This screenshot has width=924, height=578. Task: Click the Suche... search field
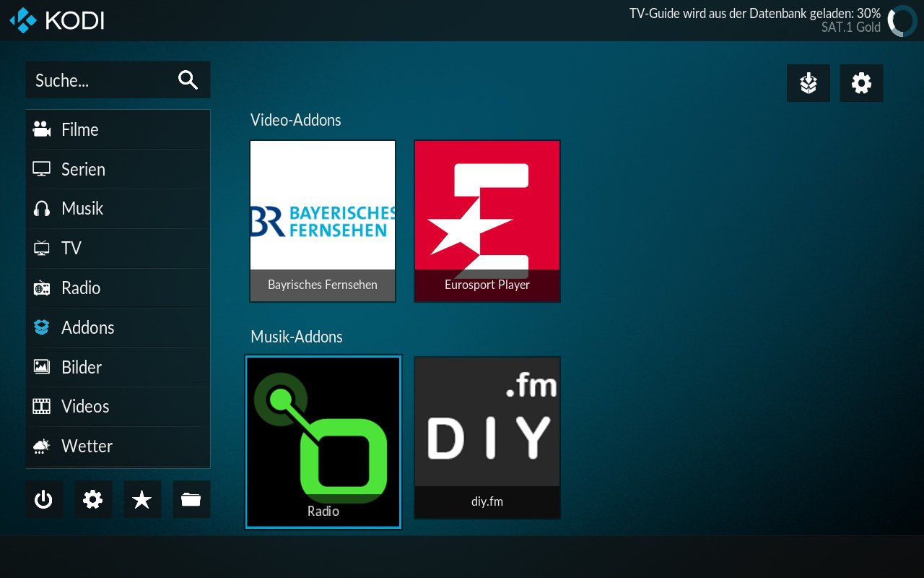click(101, 80)
